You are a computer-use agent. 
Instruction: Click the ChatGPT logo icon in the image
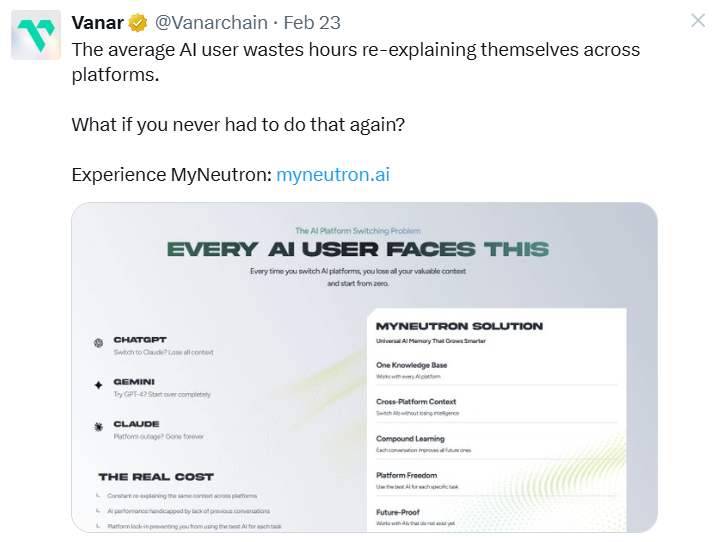coord(98,343)
